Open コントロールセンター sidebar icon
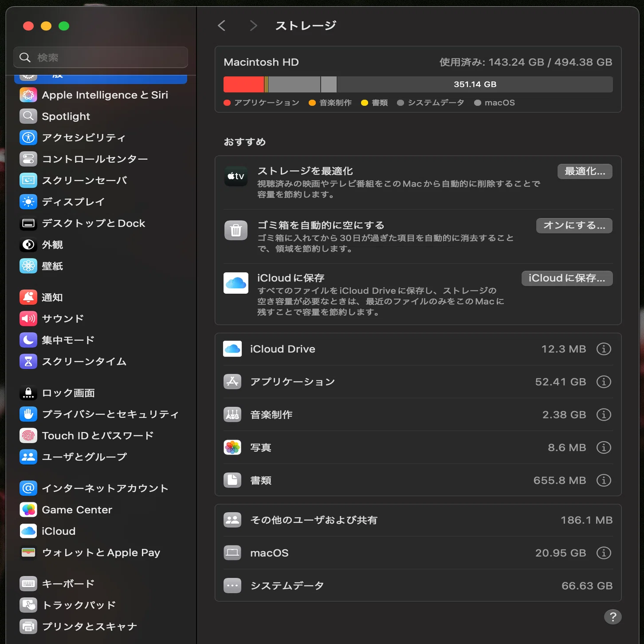This screenshot has height=644, width=644. pos(28,159)
